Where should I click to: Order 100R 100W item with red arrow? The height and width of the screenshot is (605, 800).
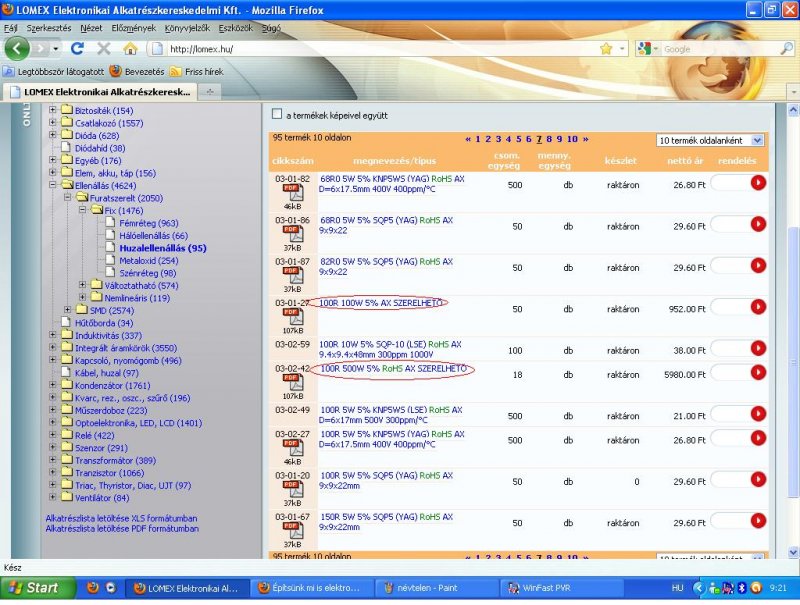point(758,307)
